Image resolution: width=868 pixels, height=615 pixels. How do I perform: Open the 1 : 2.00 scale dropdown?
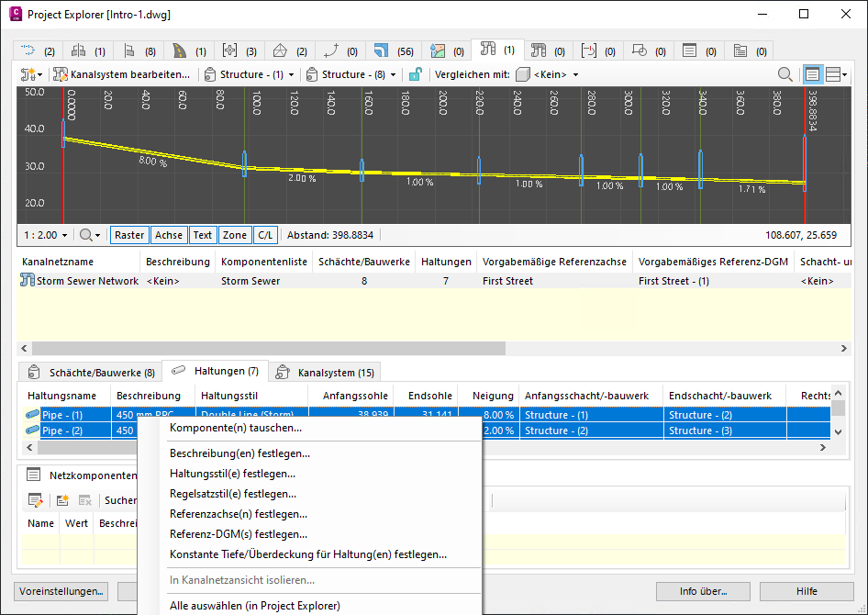click(44, 235)
